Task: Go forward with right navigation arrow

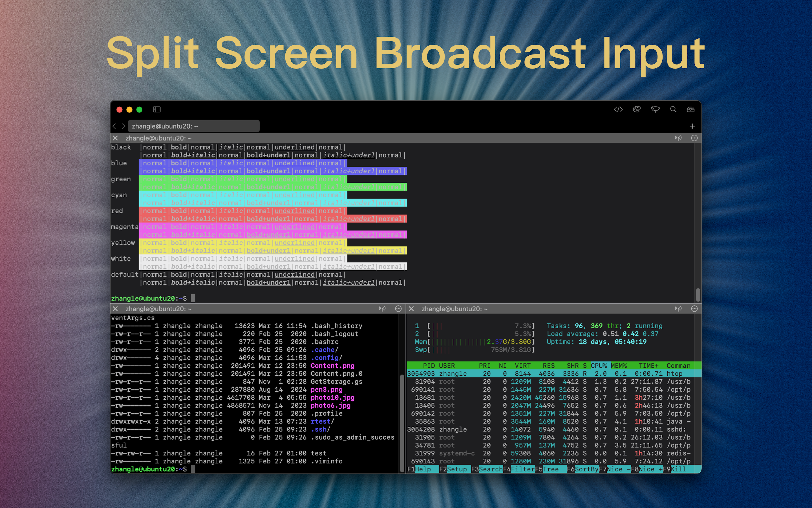Action: (123, 126)
